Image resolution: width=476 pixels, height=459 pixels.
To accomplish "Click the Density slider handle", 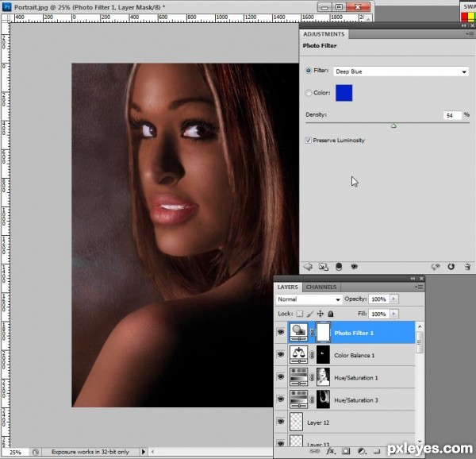I will click(393, 125).
